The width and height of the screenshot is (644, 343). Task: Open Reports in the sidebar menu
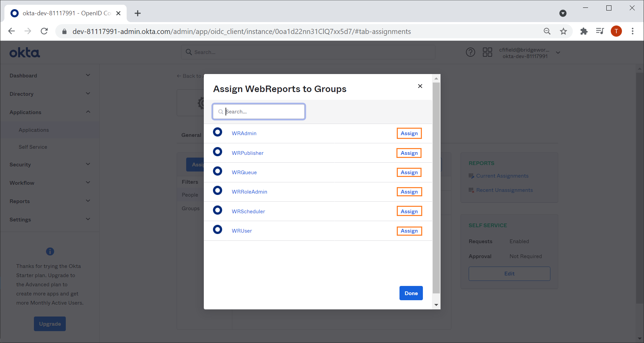click(50, 201)
